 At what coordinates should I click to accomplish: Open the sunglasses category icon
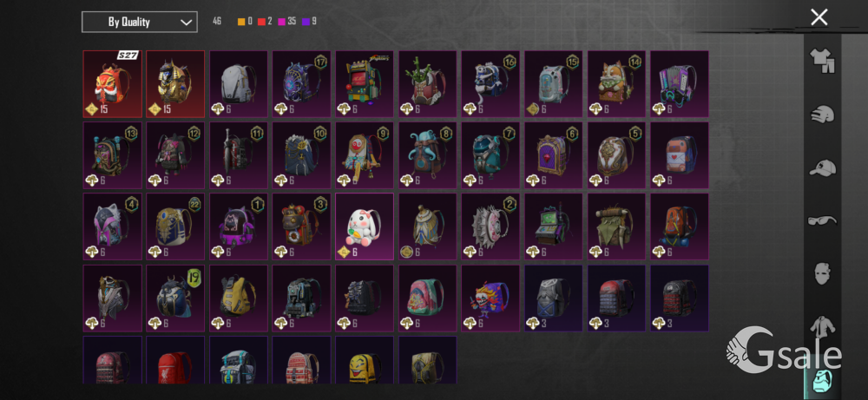pos(822,220)
